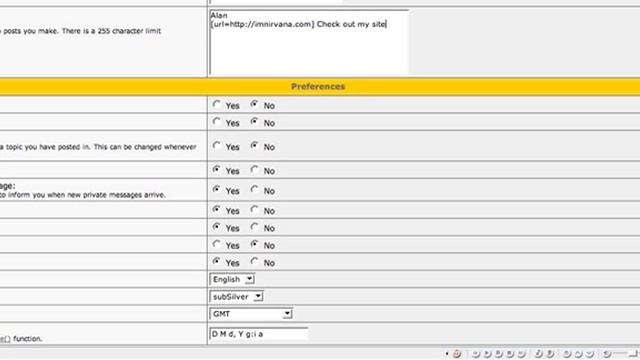
Task: Select No in the row directly below Preferences header
Action: coord(254,104)
